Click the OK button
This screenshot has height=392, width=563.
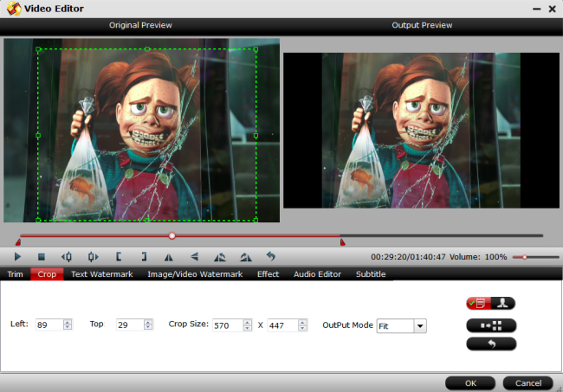point(470,383)
